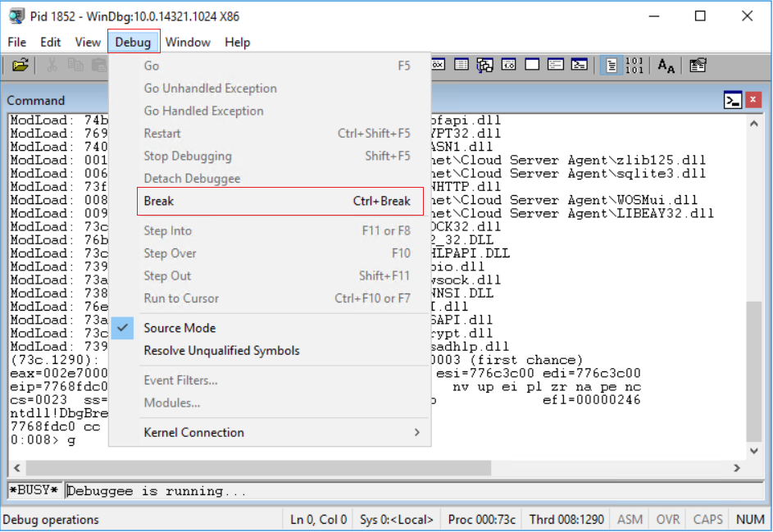Toggle the Source Mode checked menu item
Screen dimensions: 773x532
point(270,328)
